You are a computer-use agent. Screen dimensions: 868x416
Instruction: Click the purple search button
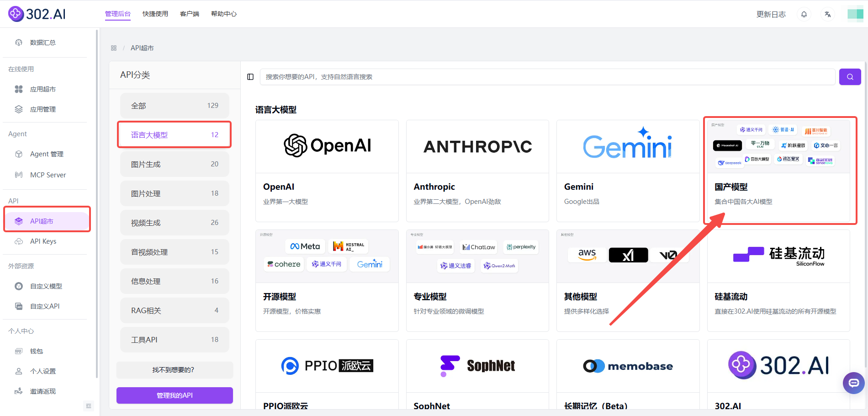[x=850, y=77]
